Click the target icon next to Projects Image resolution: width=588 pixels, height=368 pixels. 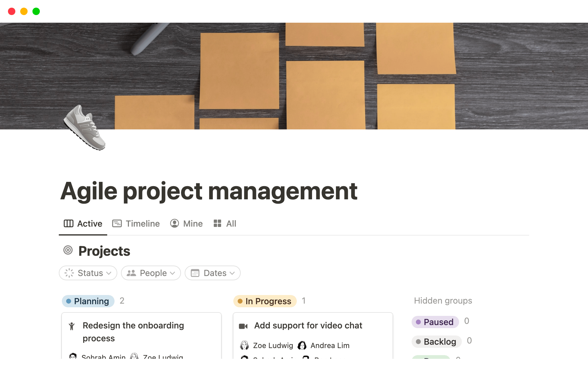(x=68, y=251)
